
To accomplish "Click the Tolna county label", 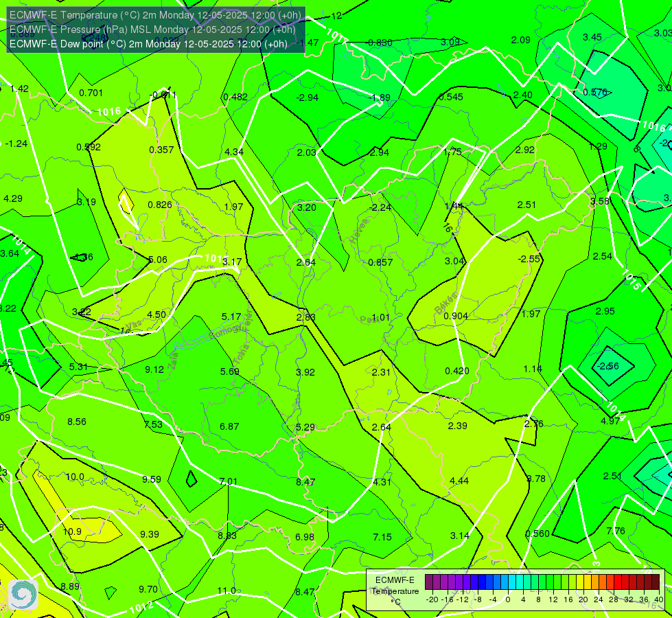I will [242, 354].
